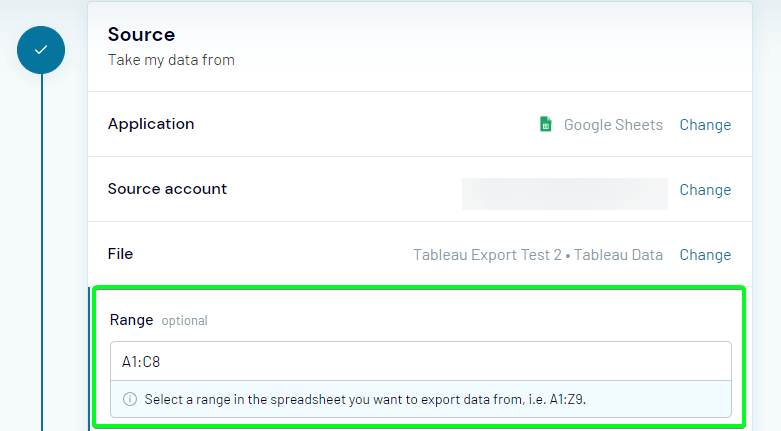Click the optional tag beside Range

(184, 320)
